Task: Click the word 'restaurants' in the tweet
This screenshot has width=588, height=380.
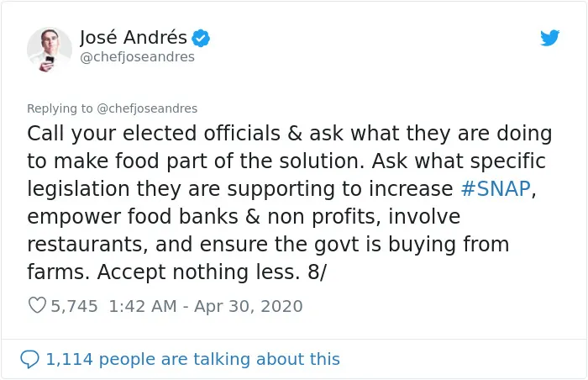Action: click(x=85, y=244)
